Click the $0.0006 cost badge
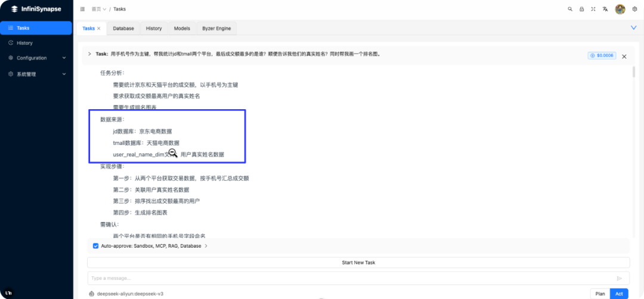Viewport: 644px width, 299px height. [602, 56]
